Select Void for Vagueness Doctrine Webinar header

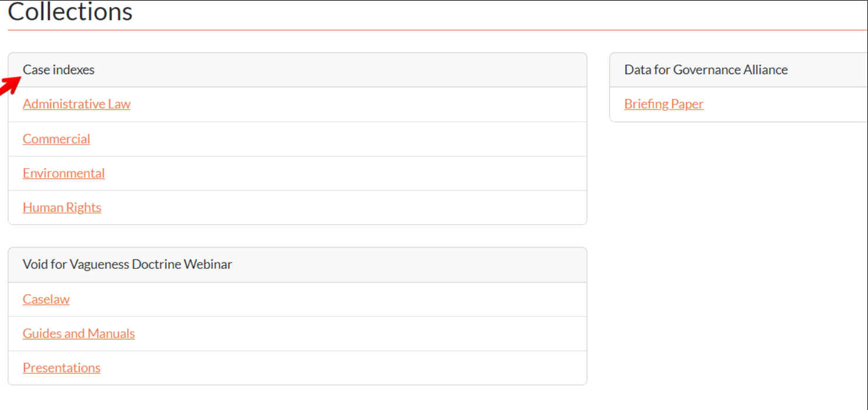127,265
